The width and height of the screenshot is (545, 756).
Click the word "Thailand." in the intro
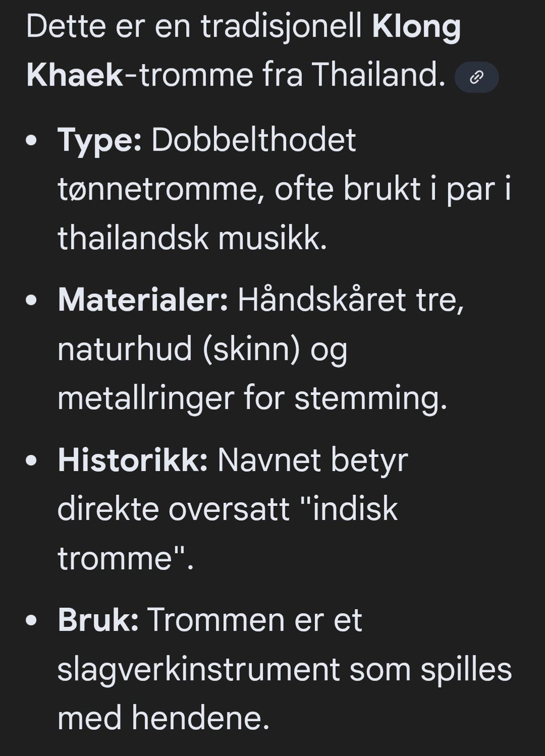pyautogui.click(x=378, y=76)
